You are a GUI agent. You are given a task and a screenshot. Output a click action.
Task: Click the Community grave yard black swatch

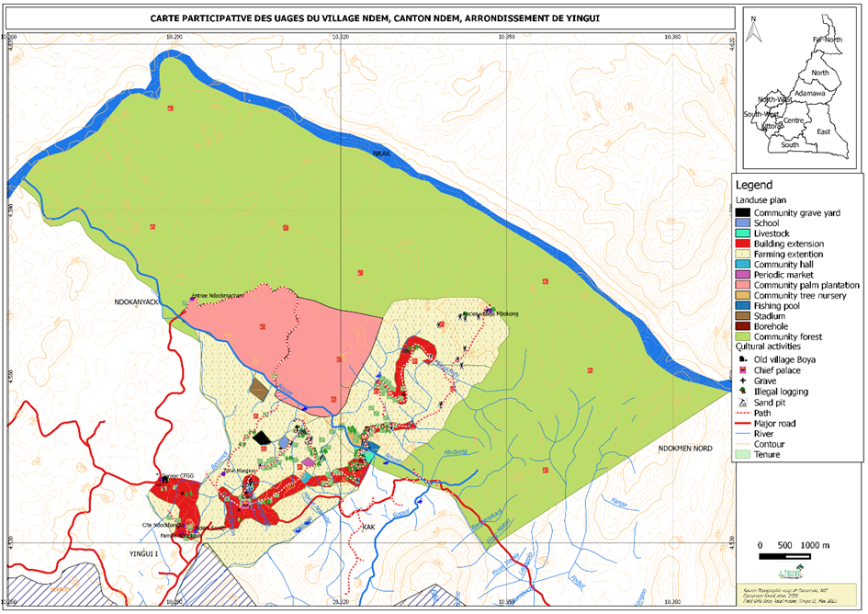[x=743, y=213]
